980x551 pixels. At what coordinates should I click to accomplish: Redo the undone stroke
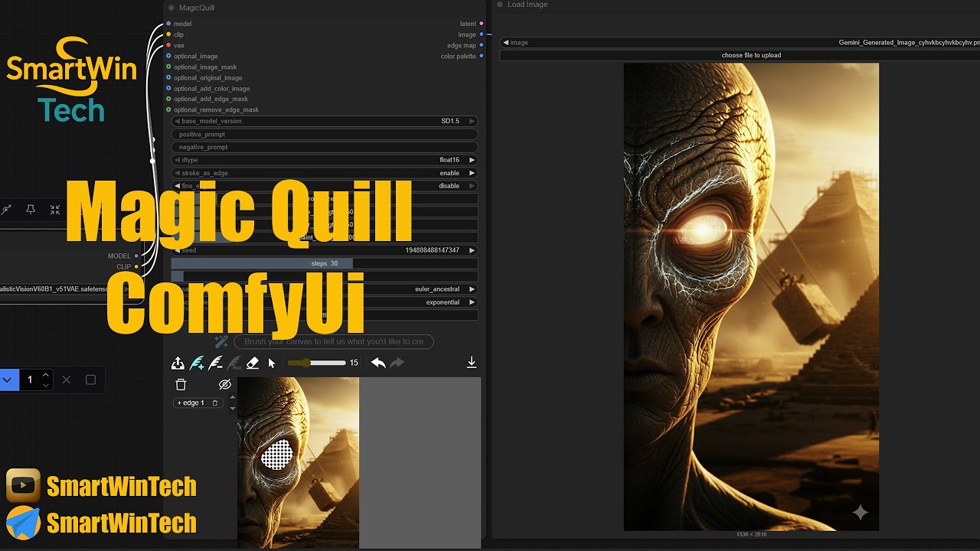[x=397, y=363]
